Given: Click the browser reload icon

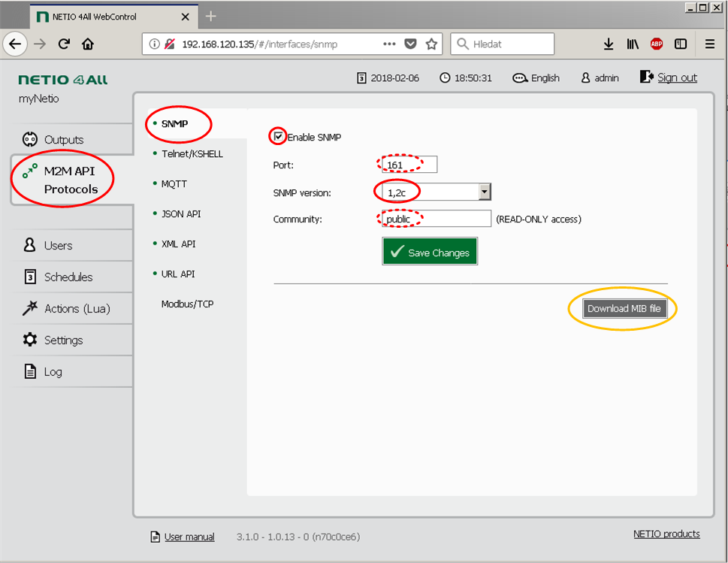Looking at the screenshot, I should click(64, 44).
